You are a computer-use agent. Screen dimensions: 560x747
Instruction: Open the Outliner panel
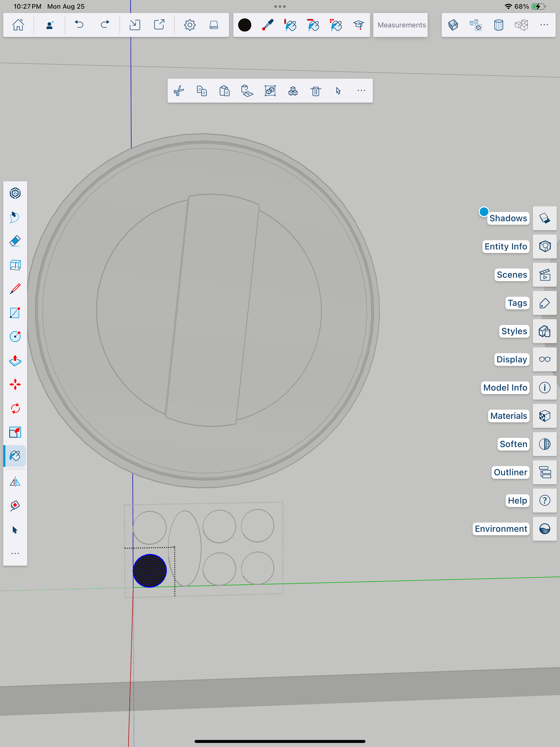(545, 472)
